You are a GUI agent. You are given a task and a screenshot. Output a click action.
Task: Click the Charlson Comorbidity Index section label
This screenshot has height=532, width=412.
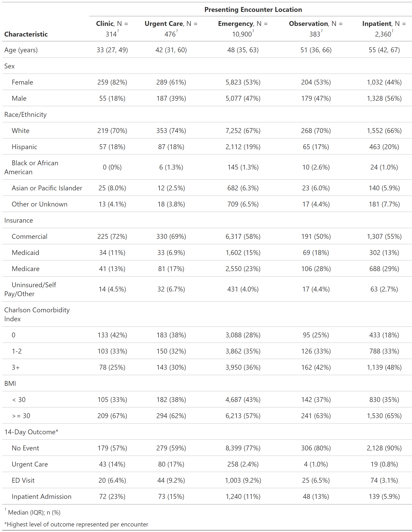tap(37, 314)
